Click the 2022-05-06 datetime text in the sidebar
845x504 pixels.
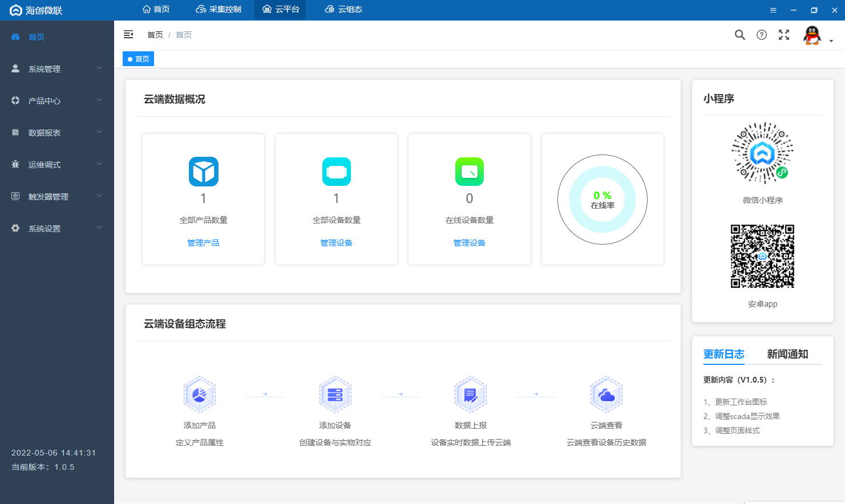54,453
